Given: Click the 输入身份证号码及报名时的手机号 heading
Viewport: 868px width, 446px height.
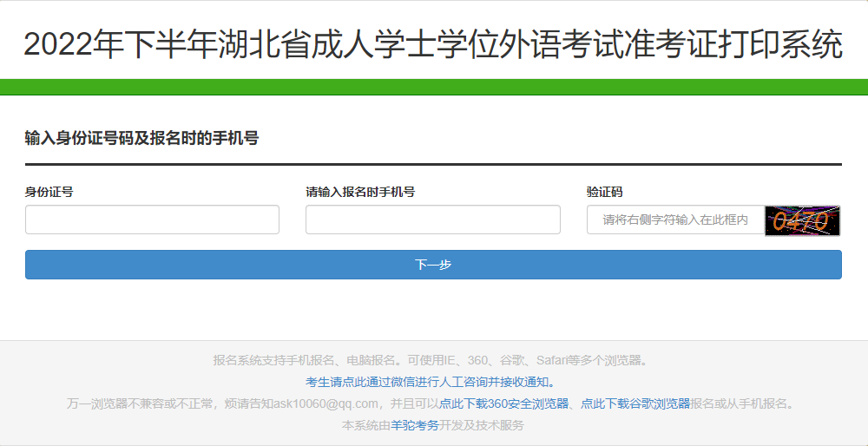Looking at the screenshot, I should pyautogui.click(x=141, y=138).
